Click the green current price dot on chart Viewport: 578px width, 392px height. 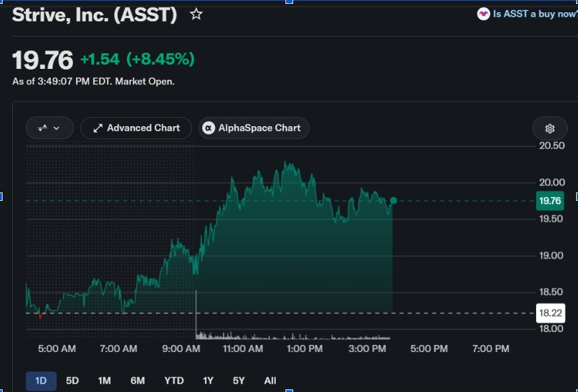[x=393, y=201]
